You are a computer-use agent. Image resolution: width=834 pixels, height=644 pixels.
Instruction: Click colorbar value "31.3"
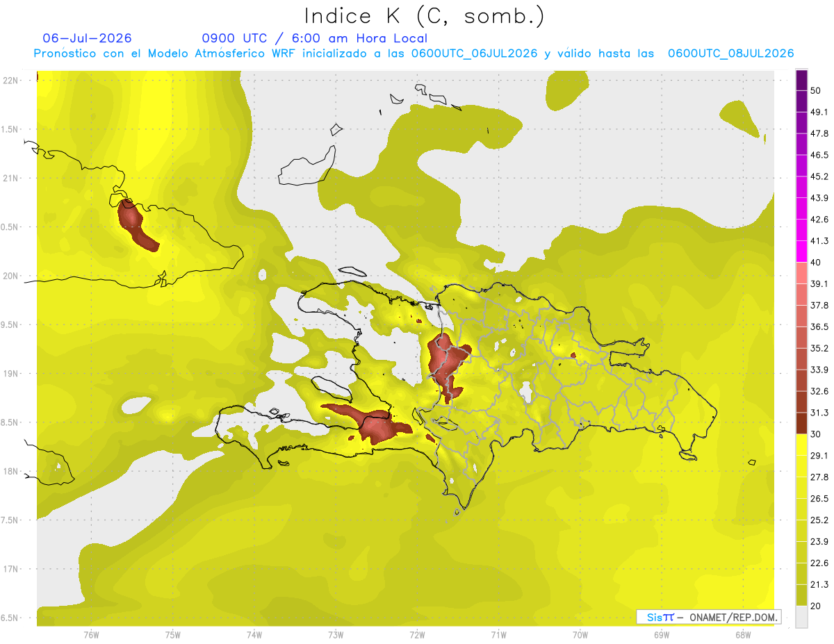[820, 413]
